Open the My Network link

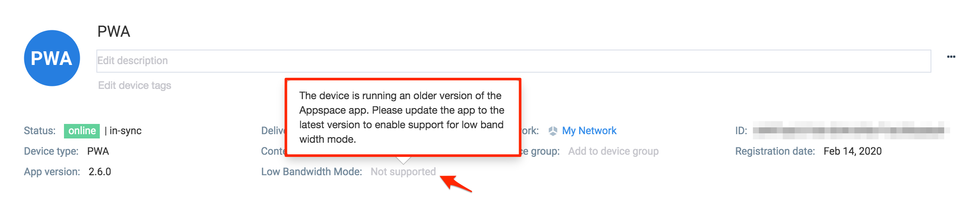tap(589, 131)
